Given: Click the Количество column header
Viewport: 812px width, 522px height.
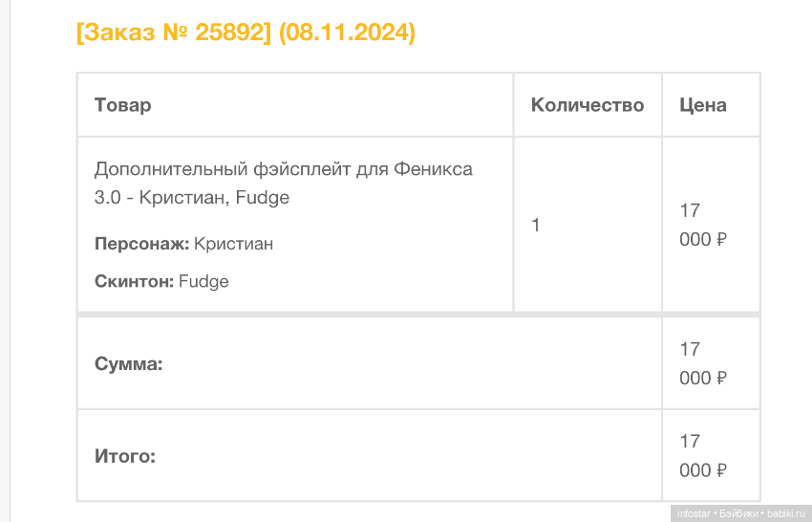Looking at the screenshot, I should click(x=588, y=105).
